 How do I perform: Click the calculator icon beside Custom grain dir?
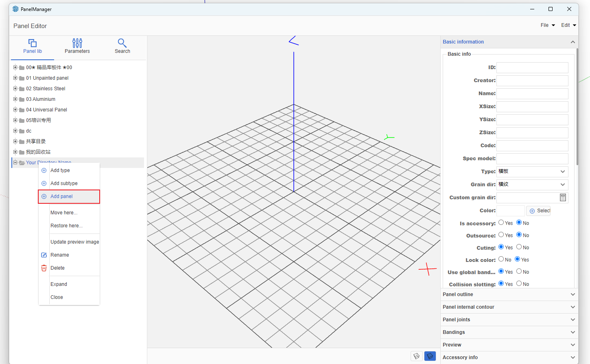(563, 198)
